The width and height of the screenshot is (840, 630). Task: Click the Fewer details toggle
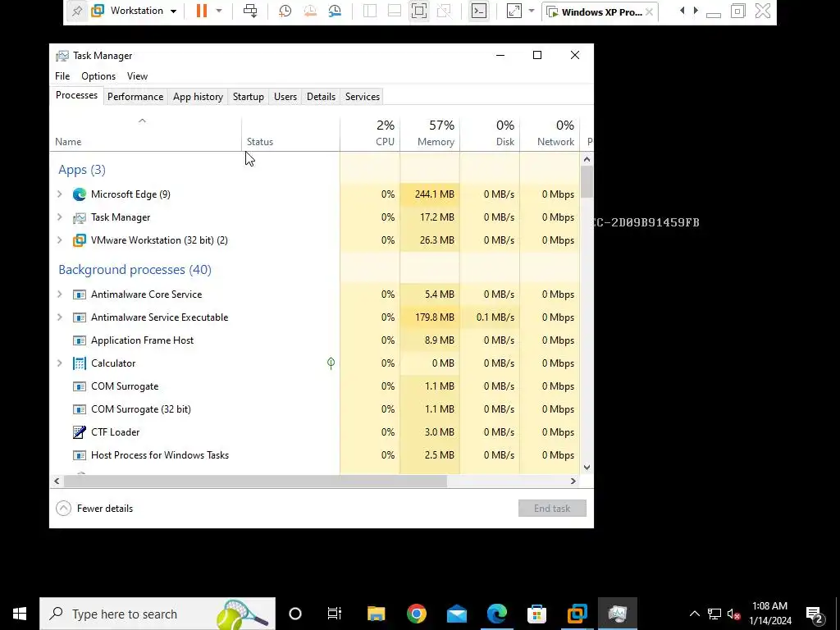pyautogui.click(x=94, y=509)
